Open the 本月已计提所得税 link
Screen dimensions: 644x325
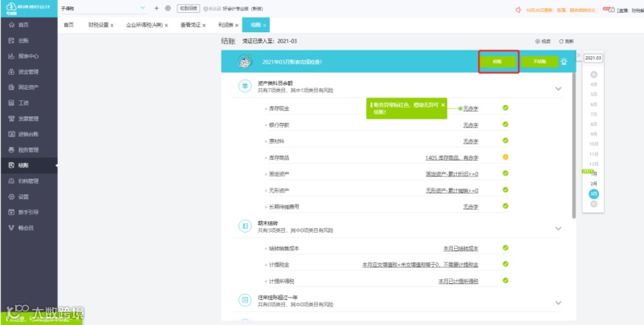pyautogui.click(x=459, y=282)
